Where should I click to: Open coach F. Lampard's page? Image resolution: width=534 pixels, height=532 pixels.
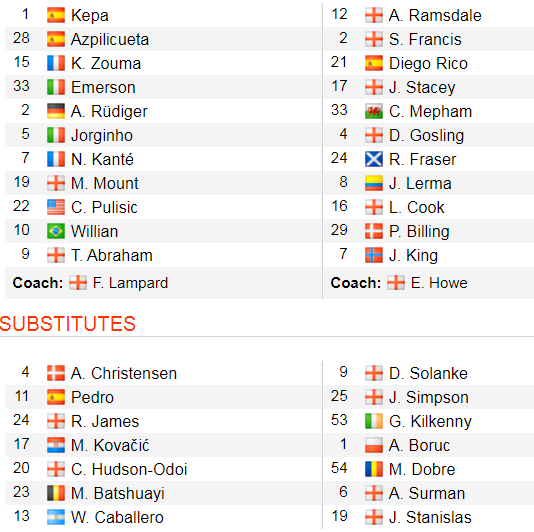pyautogui.click(x=130, y=283)
